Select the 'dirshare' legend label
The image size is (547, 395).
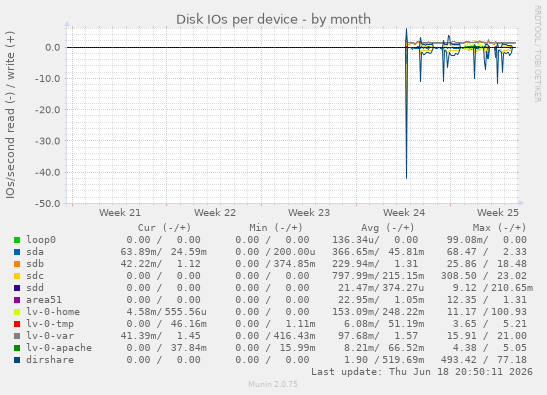[x=50, y=359]
